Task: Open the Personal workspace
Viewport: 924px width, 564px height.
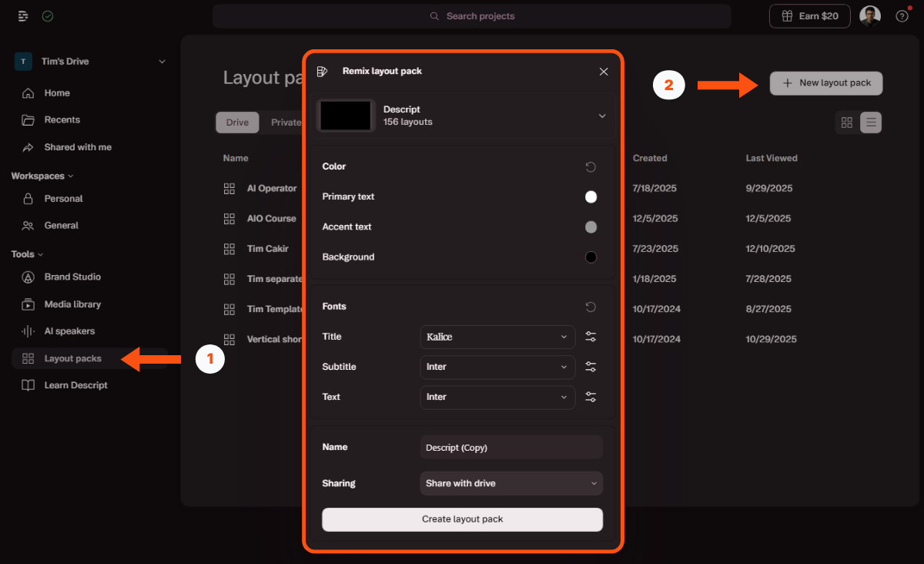Action: 63,199
